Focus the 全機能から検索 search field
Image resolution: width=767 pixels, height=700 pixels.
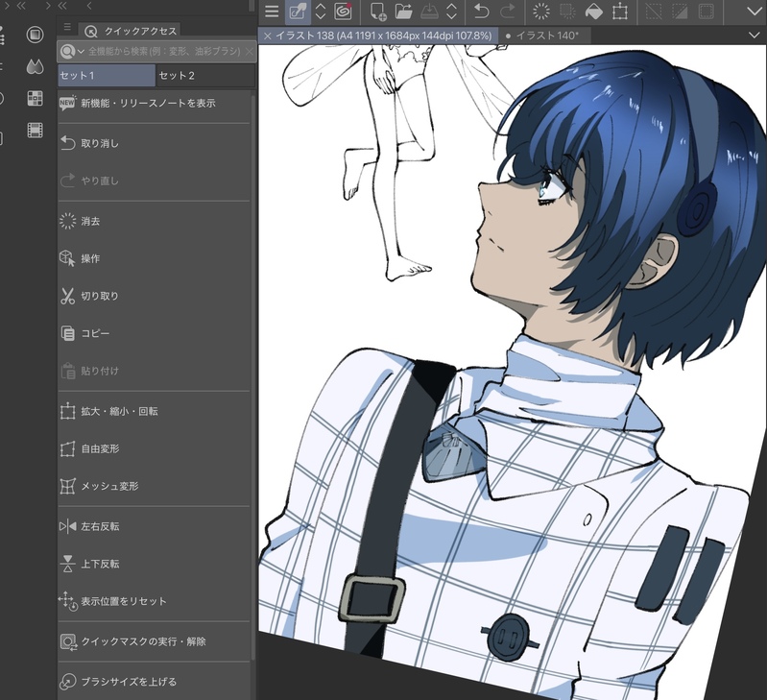tap(164, 51)
